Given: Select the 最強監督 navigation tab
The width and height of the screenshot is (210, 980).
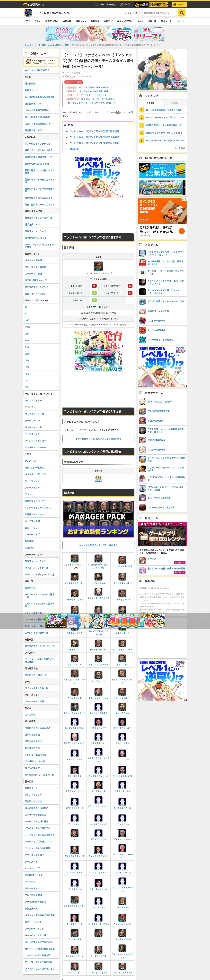Looking at the screenshot, I should (108, 21).
